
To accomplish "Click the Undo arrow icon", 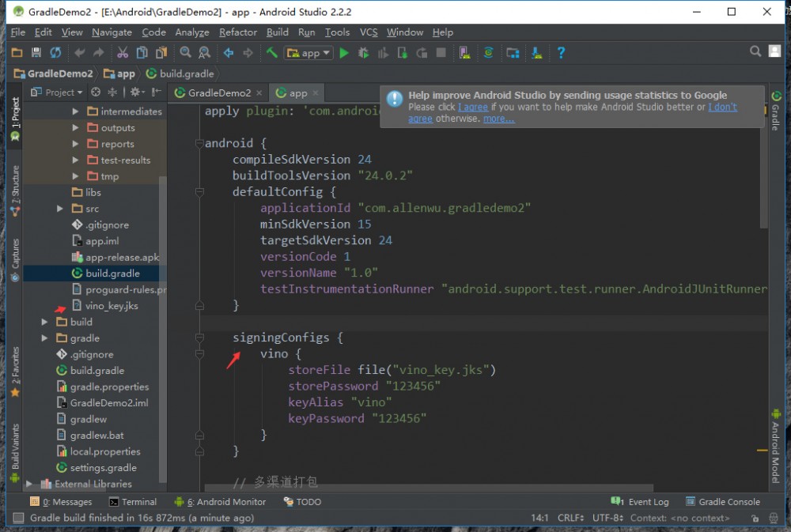I will 81,52.
